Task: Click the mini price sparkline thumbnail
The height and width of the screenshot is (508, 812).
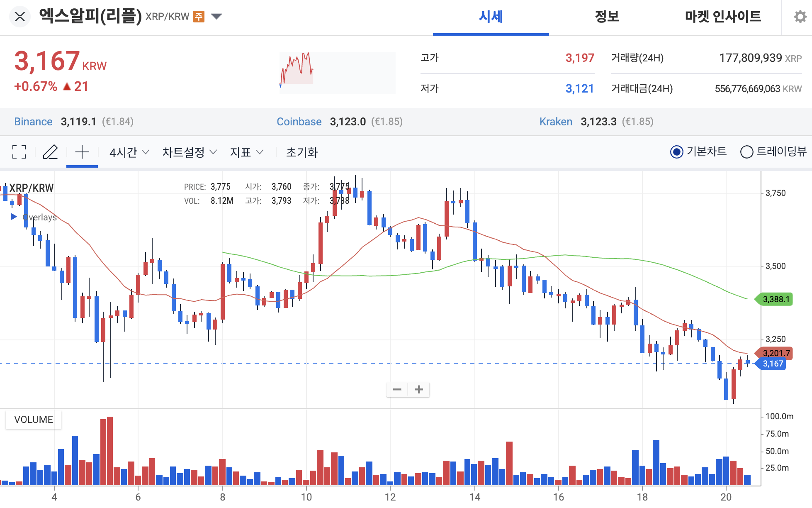Action: coord(337,73)
